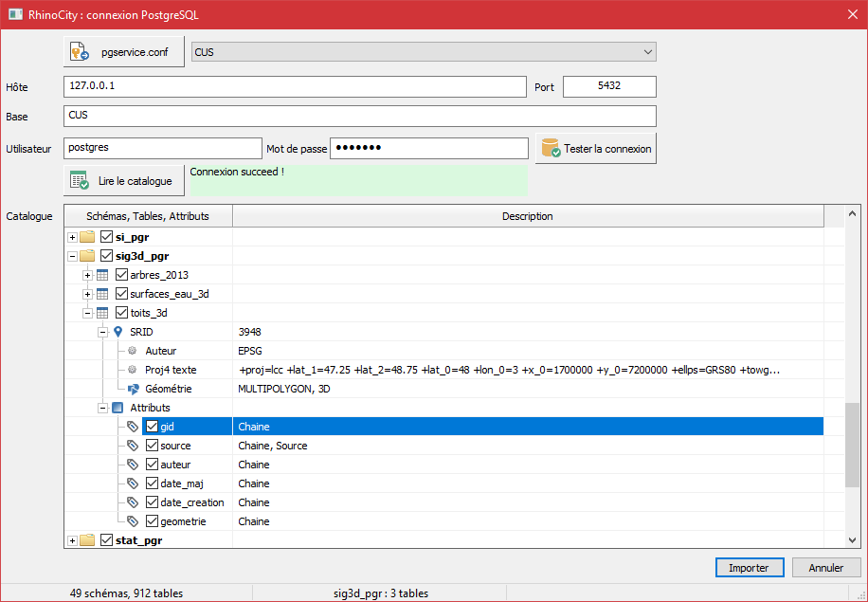Toggle the toits_3d table checkbox
This screenshot has height=602, width=868.
[x=122, y=312]
